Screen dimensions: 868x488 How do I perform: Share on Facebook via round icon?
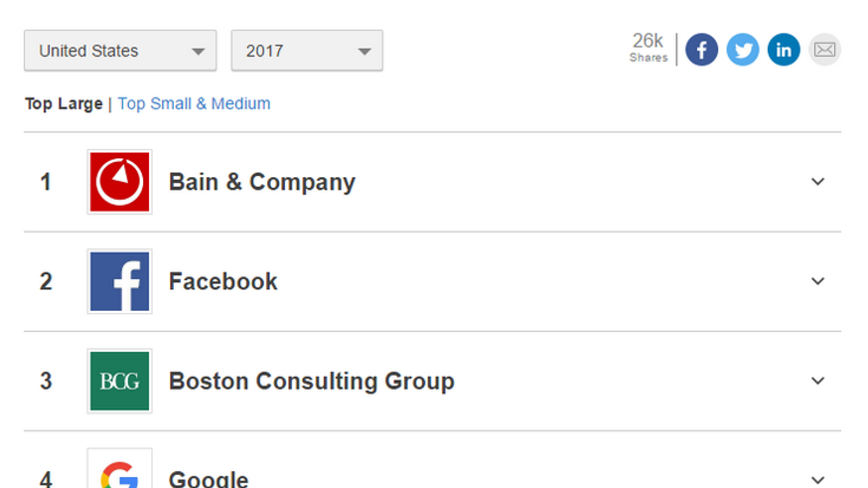701,50
